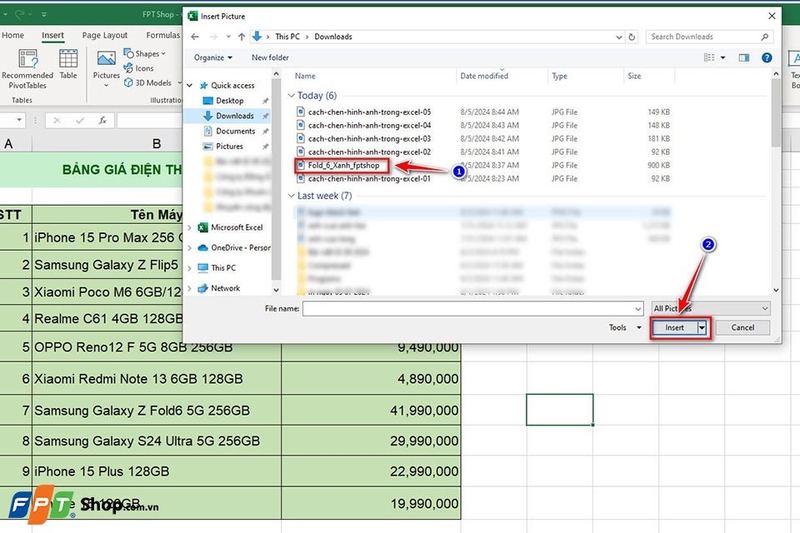
Task: Open the address bar history dropdown
Action: tap(619, 37)
